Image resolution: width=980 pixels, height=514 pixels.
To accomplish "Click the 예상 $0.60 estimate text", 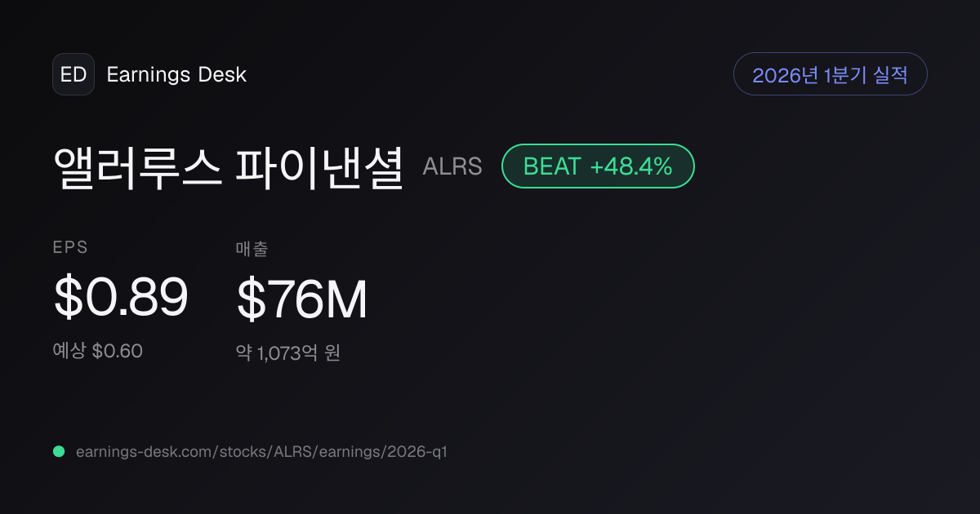I will click(98, 352).
